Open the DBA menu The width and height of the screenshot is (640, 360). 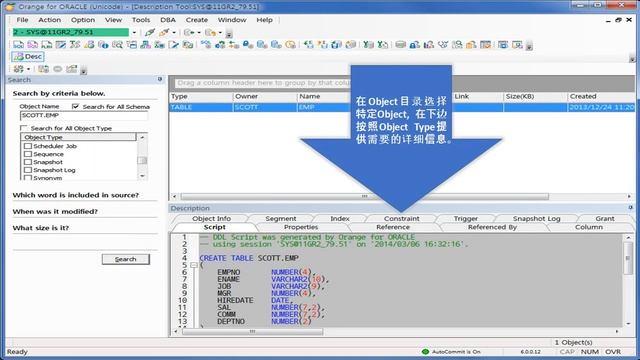pos(168,20)
